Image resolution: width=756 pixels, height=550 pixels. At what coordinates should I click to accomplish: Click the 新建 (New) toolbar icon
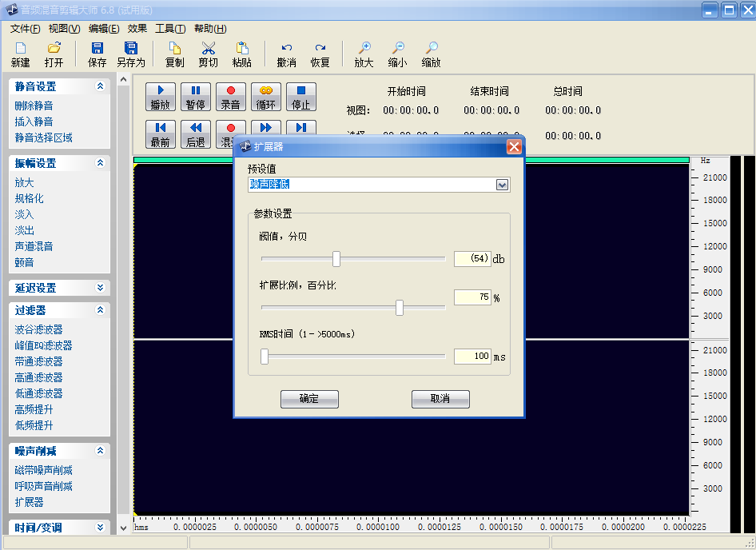click(x=21, y=49)
